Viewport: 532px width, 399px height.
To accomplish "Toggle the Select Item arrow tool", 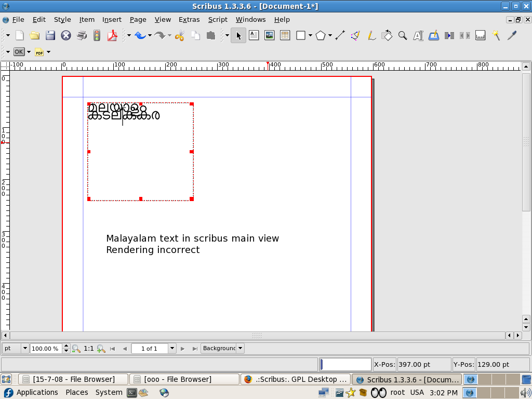I will click(238, 35).
